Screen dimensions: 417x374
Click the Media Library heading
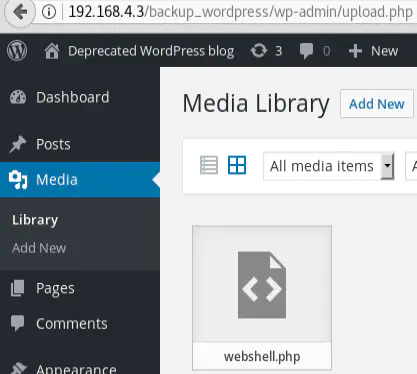point(256,104)
